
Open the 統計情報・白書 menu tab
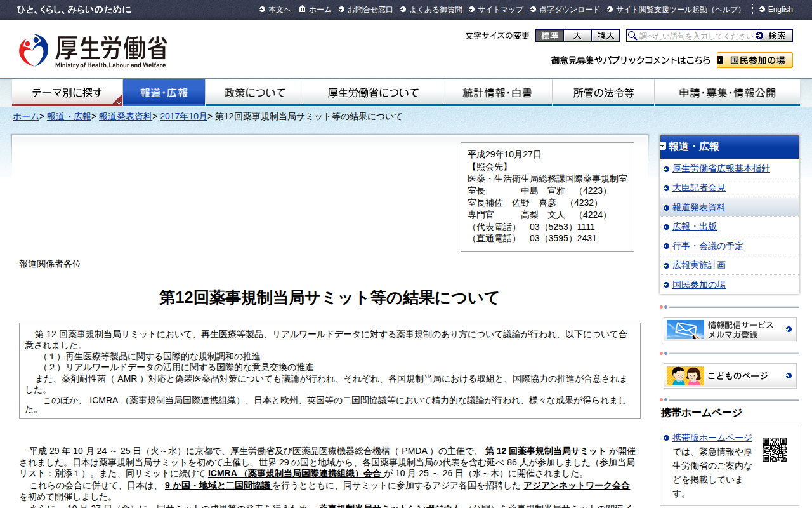point(497,93)
